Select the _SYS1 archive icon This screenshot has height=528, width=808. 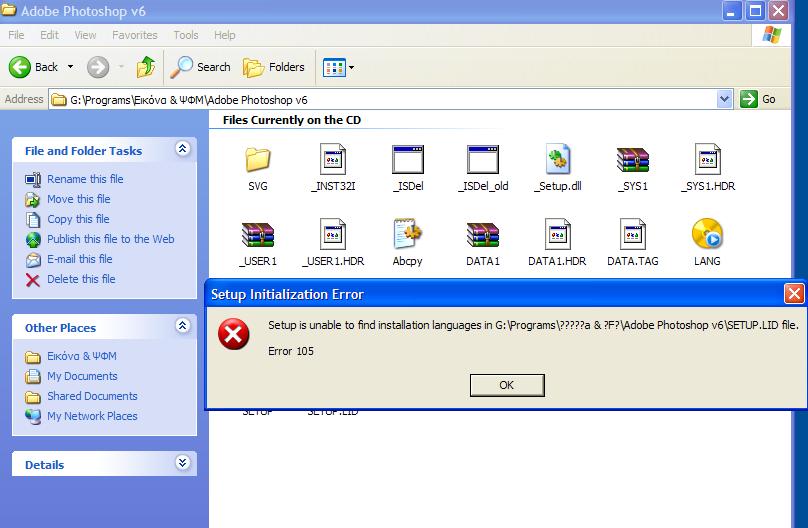pyautogui.click(x=633, y=160)
